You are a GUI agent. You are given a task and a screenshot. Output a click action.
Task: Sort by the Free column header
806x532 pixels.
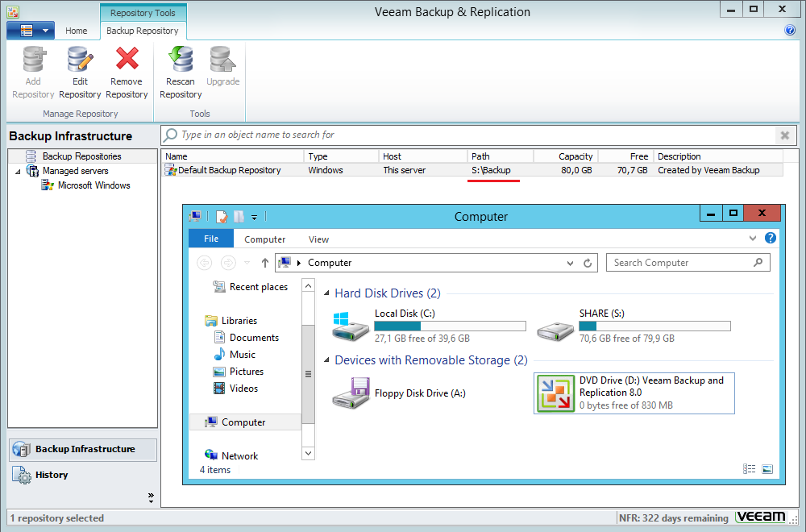coord(626,156)
